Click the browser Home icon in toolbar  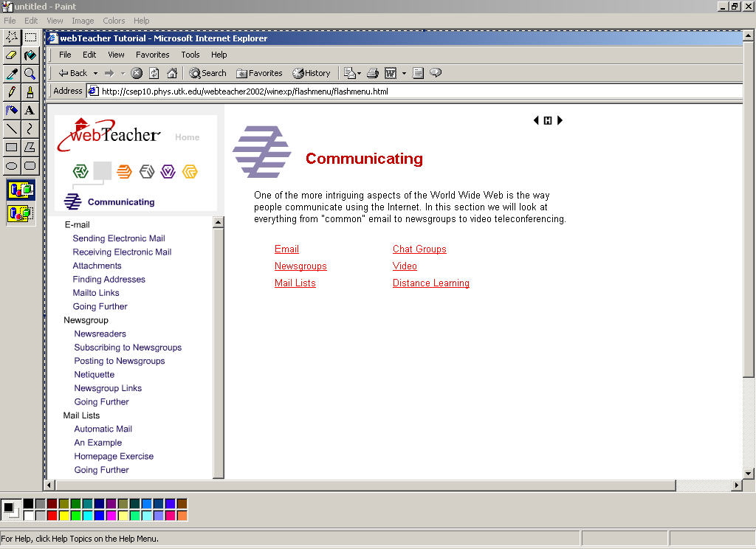[x=172, y=73]
